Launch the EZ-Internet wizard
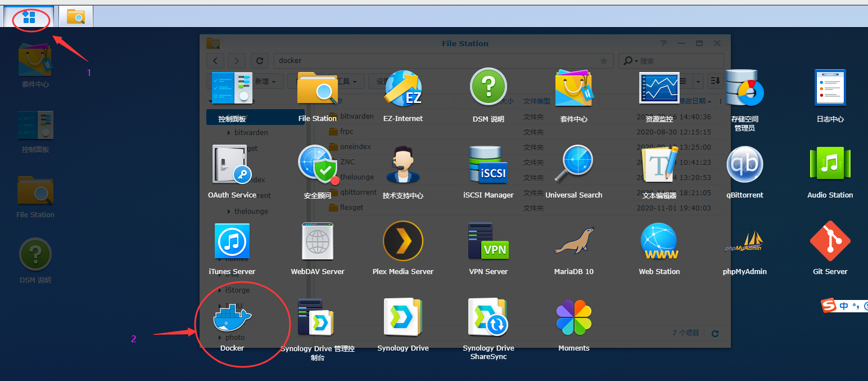 pyautogui.click(x=403, y=96)
